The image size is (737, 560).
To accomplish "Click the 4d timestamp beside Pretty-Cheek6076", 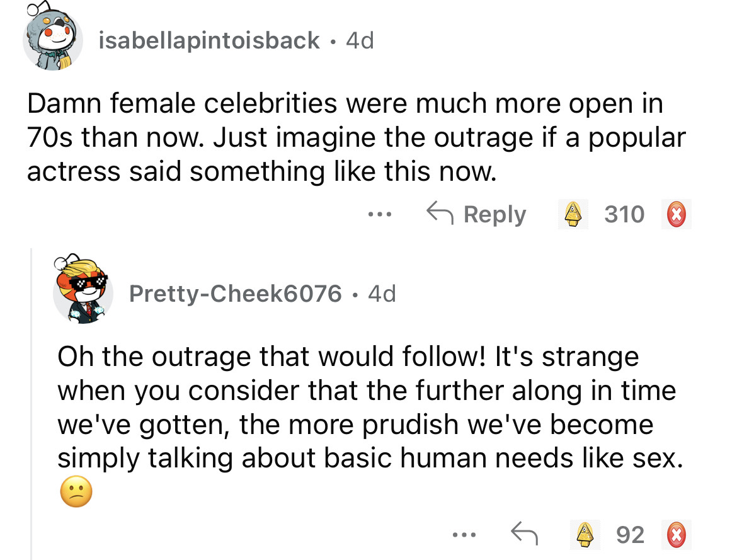I will (x=382, y=293).
